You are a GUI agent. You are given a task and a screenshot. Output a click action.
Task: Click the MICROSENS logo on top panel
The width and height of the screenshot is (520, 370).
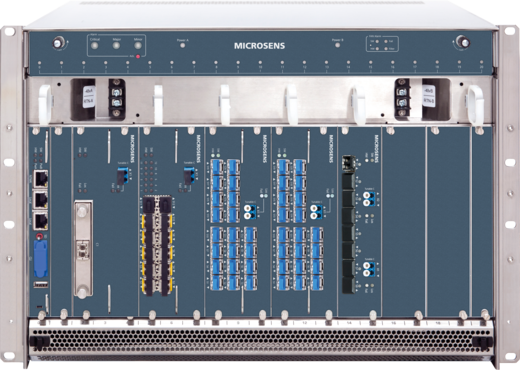click(x=259, y=46)
